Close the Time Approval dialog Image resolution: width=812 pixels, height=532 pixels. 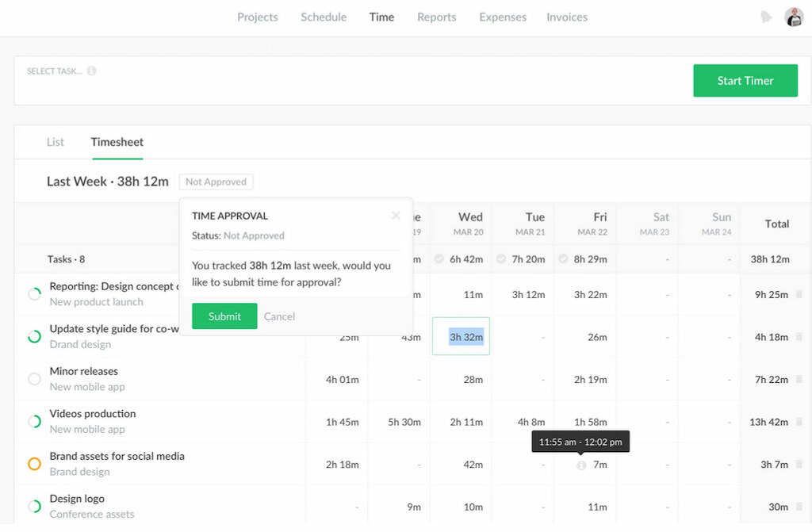[x=396, y=215]
